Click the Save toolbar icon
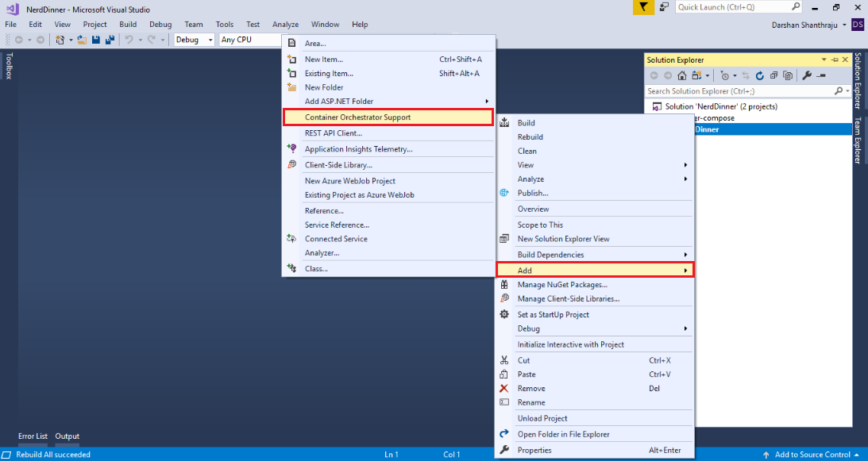This screenshot has height=461, width=868. click(x=96, y=40)
